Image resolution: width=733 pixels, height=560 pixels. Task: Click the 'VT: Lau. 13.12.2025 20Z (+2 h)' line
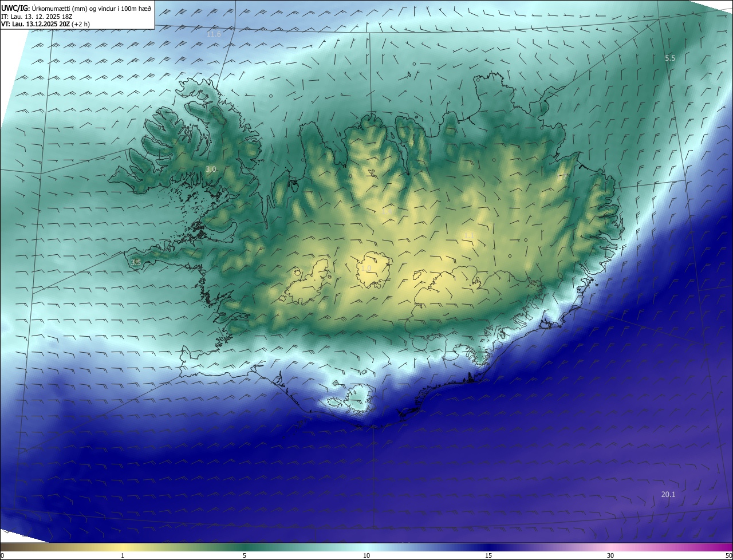pos(46,24)
